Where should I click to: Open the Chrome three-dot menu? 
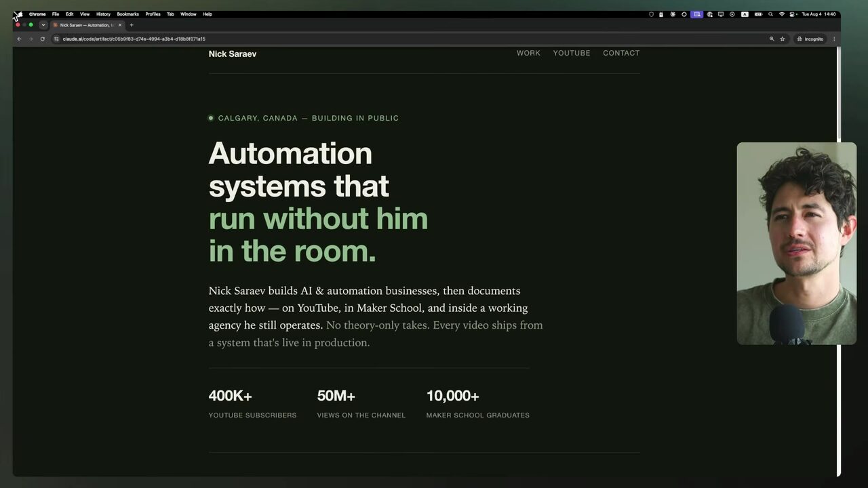point(834,39)
